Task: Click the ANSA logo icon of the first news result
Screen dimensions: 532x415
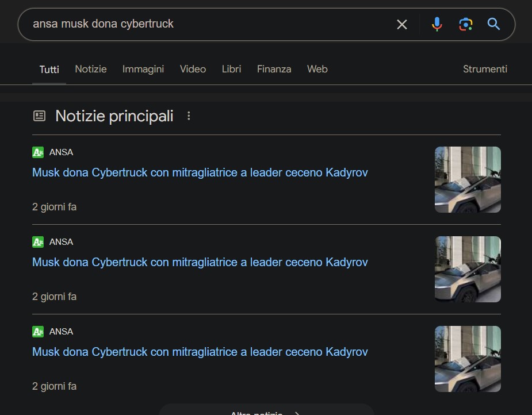Action: [x=38, y=152]
